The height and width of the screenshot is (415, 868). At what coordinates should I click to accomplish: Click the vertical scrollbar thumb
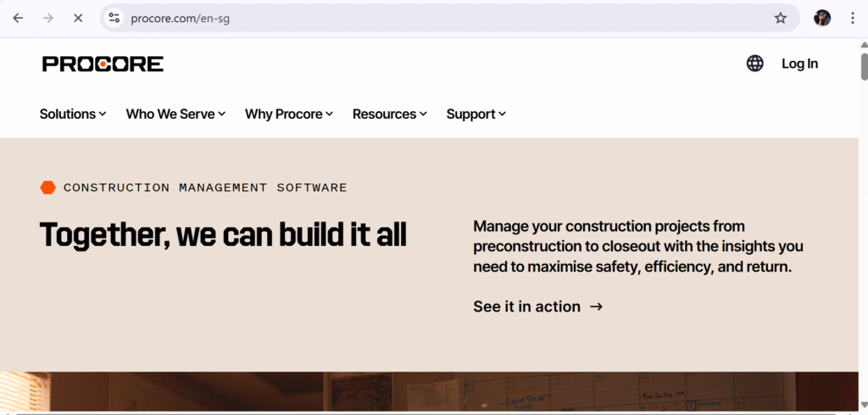pyautogui.click(x=864, y=66)
